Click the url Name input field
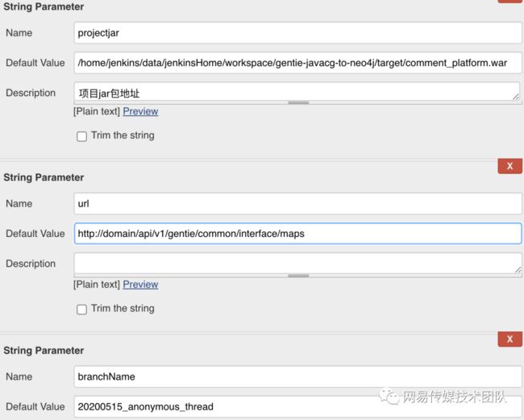This screenshot has width=524, height=420. pos(297,203)
